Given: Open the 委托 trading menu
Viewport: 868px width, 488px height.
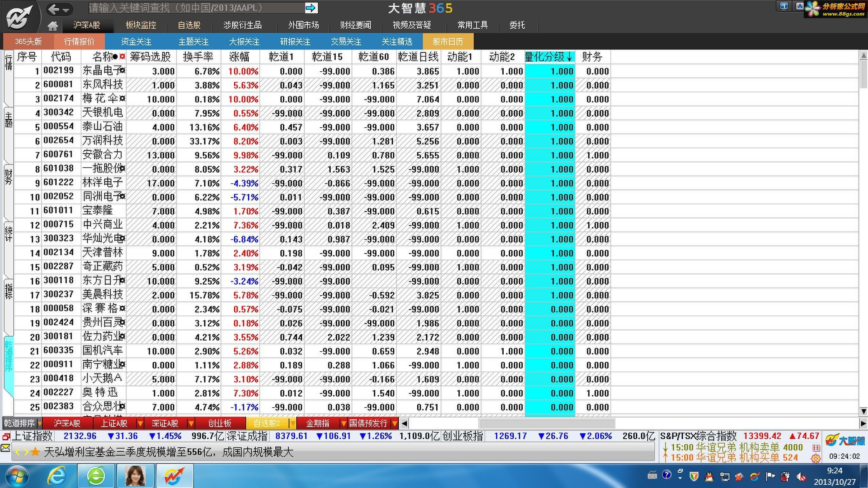Looking at the screenshot, I should (517, 25).
